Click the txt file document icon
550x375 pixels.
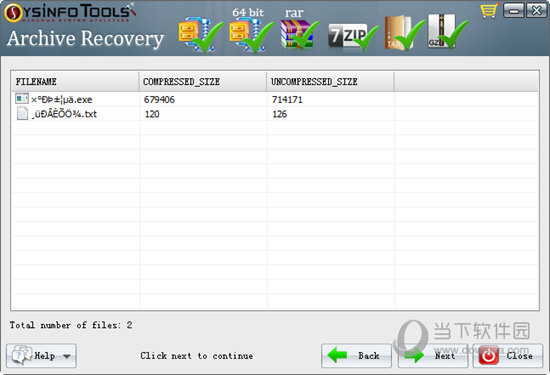click(22, 114)
